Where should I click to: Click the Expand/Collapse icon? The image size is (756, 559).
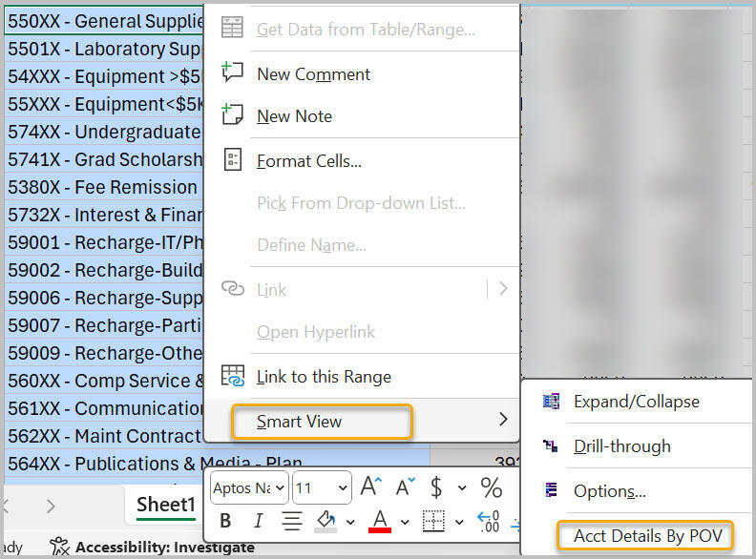pos(551,401)
